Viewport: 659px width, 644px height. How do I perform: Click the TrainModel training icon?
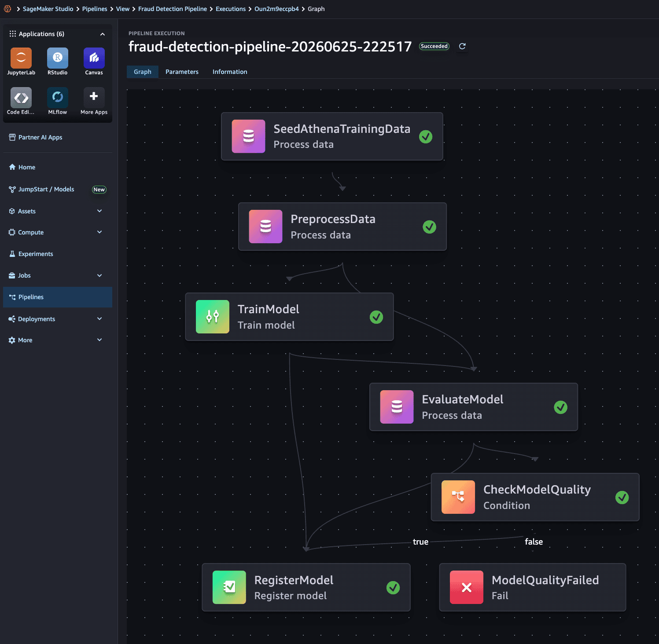[x=213, y=317]
